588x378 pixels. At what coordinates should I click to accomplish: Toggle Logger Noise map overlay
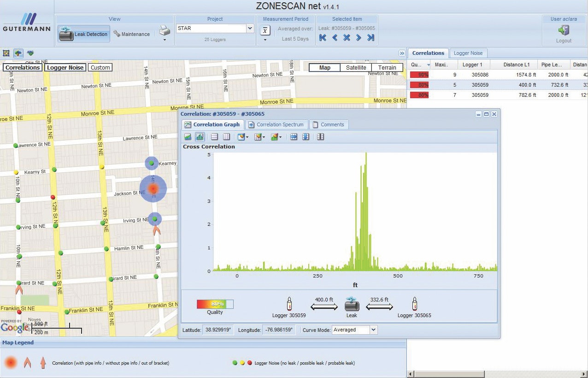coord(65,67)
